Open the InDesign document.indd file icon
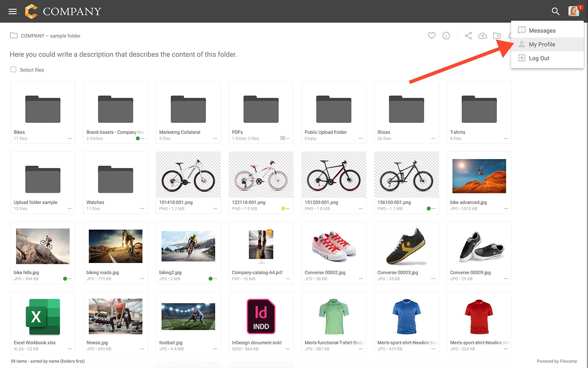The image size is (588, 368). pos(261,316)
